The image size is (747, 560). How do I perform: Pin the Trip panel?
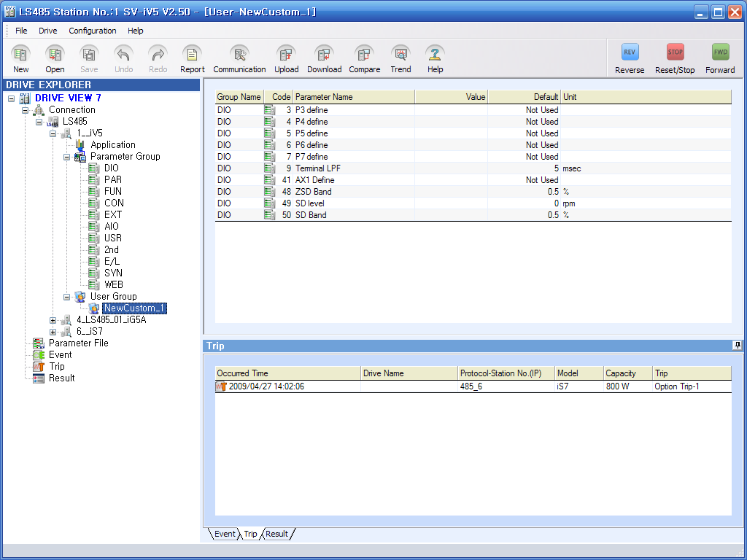(737, 346)
